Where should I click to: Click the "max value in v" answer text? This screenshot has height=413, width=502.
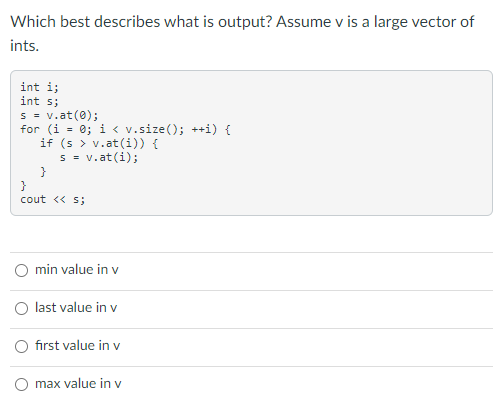tap(78, 383)
